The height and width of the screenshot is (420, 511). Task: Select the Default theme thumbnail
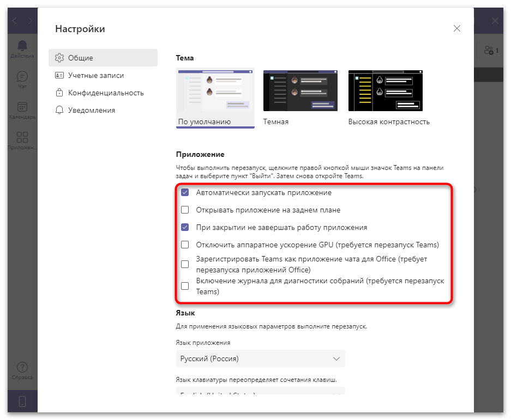215,98
